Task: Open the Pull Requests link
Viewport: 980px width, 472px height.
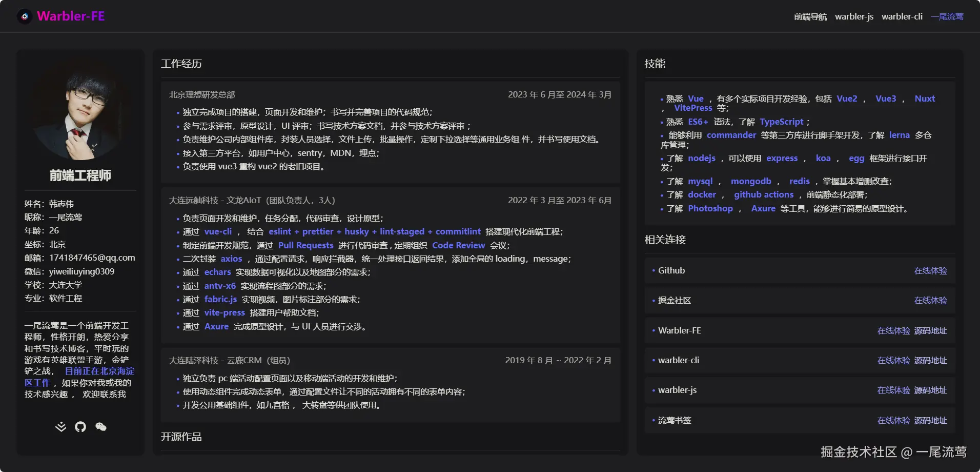Action: [306, 245]
